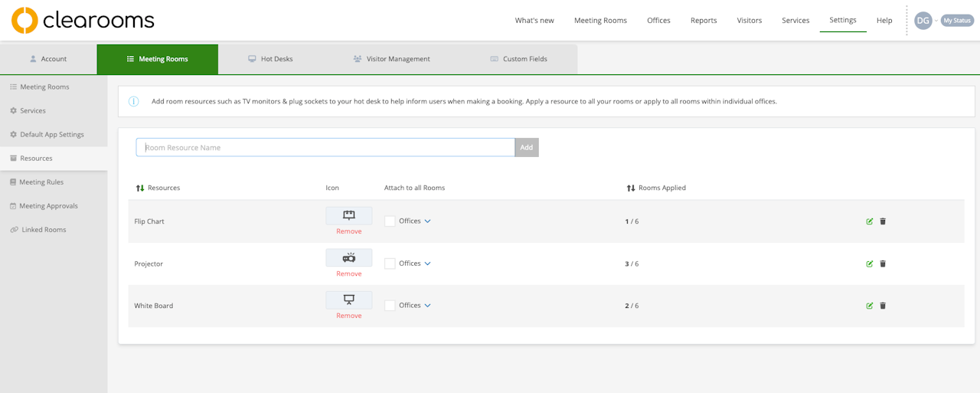The image size is (980, 393).
Task: Click the info icon in the banner
Action: pos(134,101)
